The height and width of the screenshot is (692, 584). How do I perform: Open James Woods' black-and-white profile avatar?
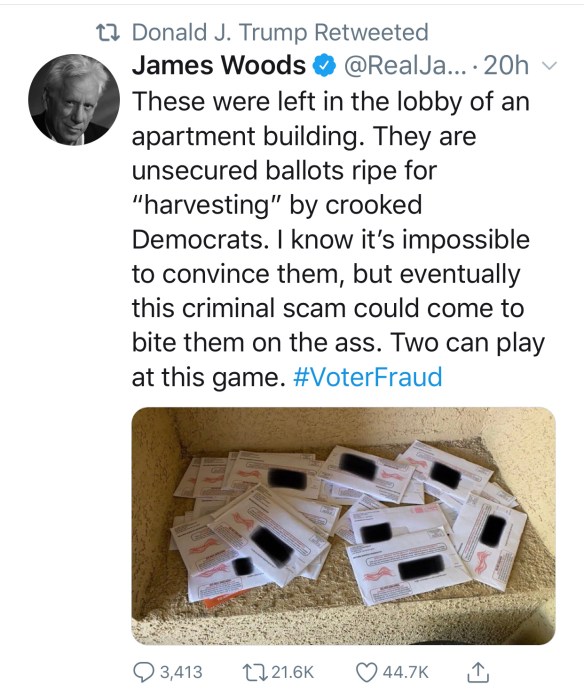pyautogui.click(x=74, y=100)
